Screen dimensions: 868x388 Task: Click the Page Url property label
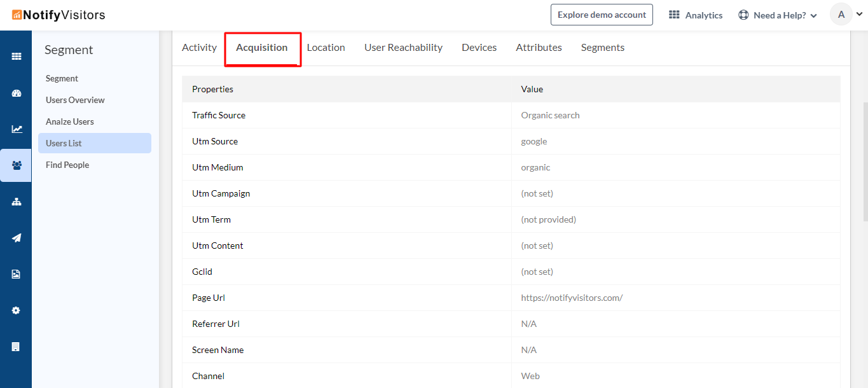pos(209,298)
